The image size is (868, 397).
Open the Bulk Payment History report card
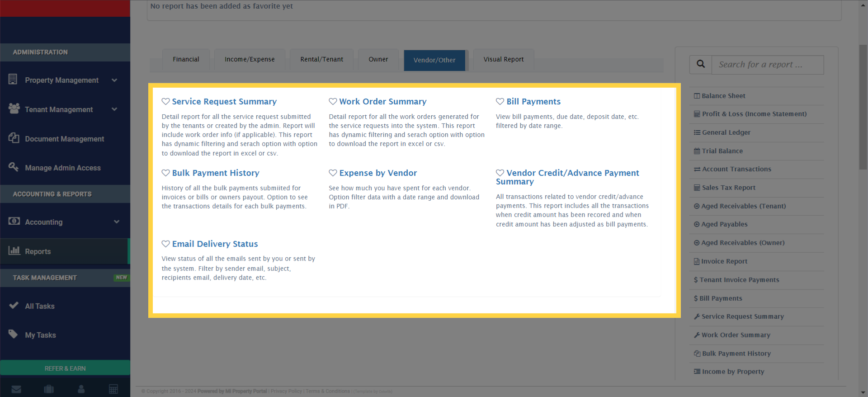(x=216, y=173)
